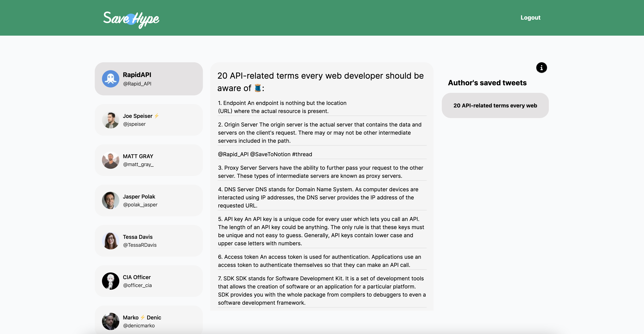Click Jasper Polak's avatar
This screenshot has width=644, height=334.
110,200
